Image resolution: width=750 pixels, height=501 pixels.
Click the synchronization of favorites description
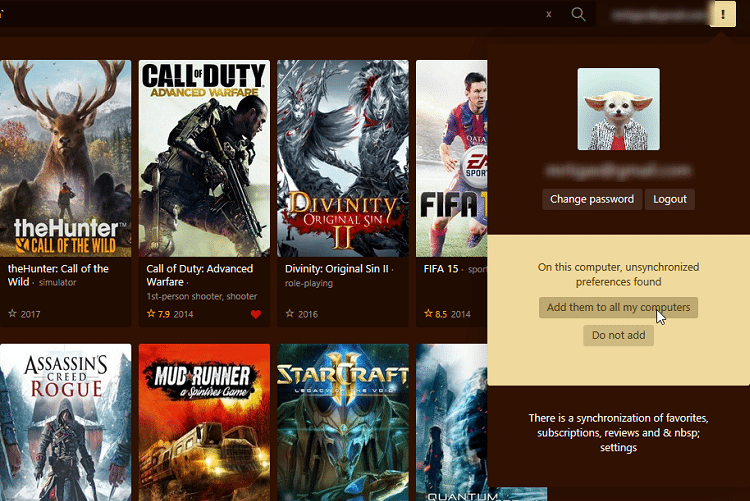[618, 433]
